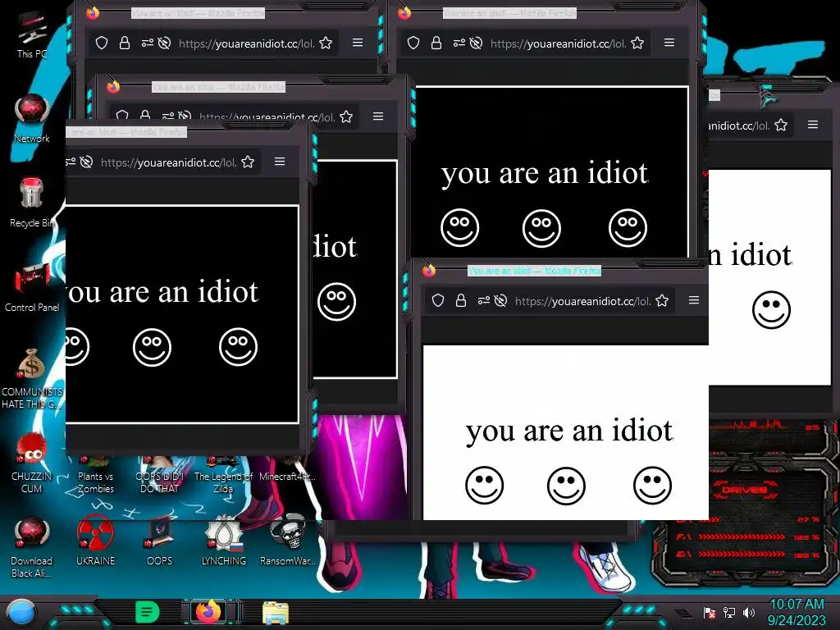Launch the CHUZZIN CUM desktop shortcut
Image resolution: width=840 pixels, height=630 pixels.
(x=32, y=463)
